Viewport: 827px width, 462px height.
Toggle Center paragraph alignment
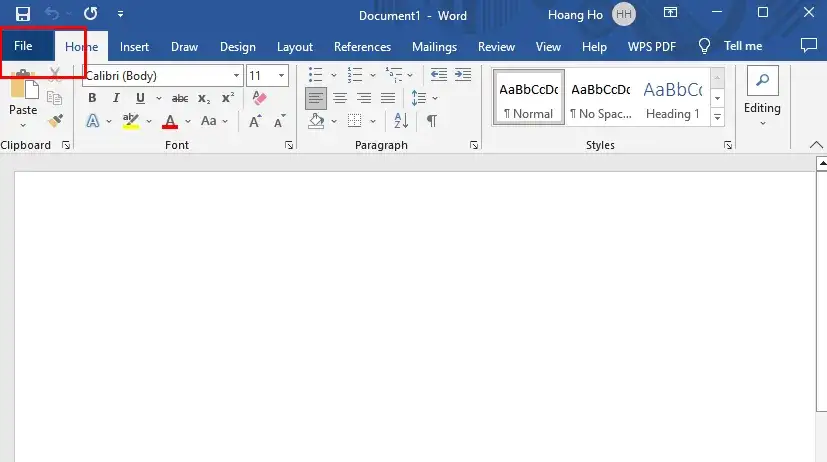coord(340,98)
